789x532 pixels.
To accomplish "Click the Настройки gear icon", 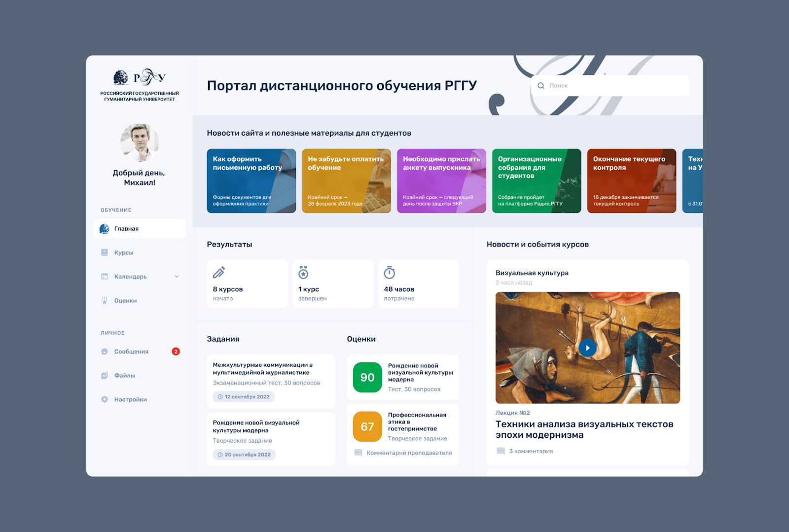I will (105, 399).
